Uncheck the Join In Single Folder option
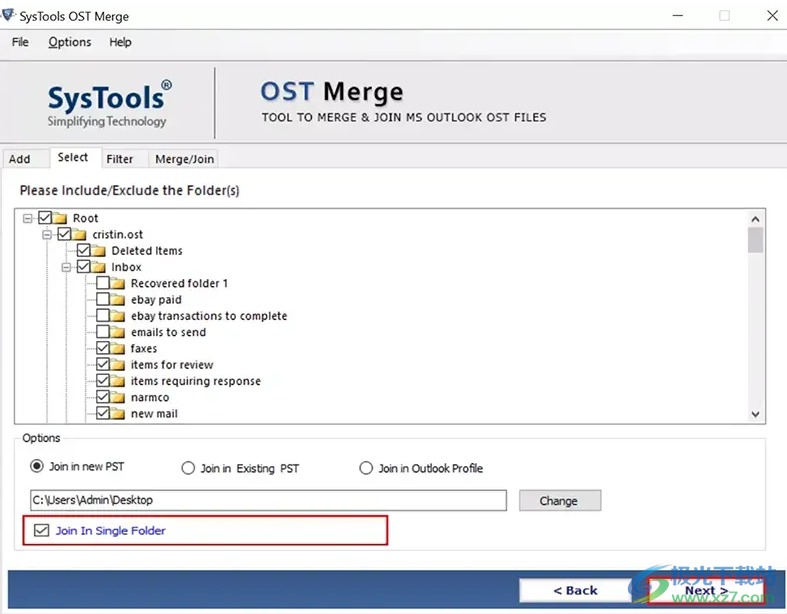Screen dimensions: 787x614 click(41, 531)
